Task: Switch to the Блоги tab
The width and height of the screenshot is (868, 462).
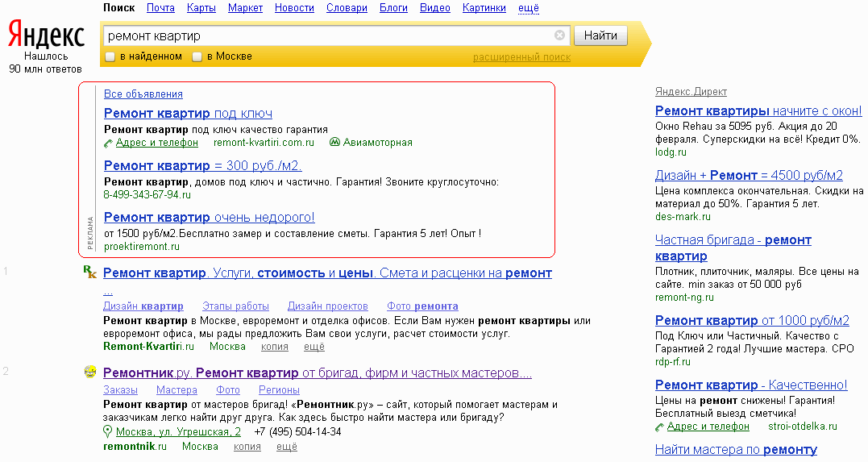Action: point(393,8)
